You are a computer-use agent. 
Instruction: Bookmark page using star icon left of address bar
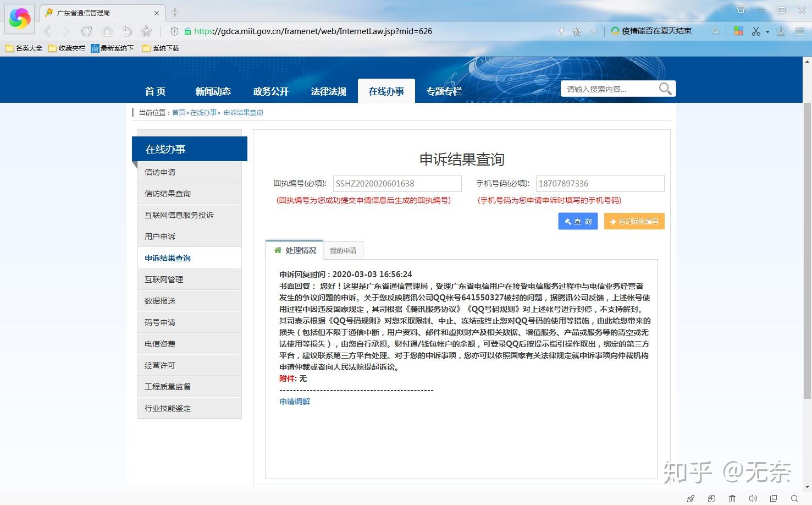click(x=146, y=31)
